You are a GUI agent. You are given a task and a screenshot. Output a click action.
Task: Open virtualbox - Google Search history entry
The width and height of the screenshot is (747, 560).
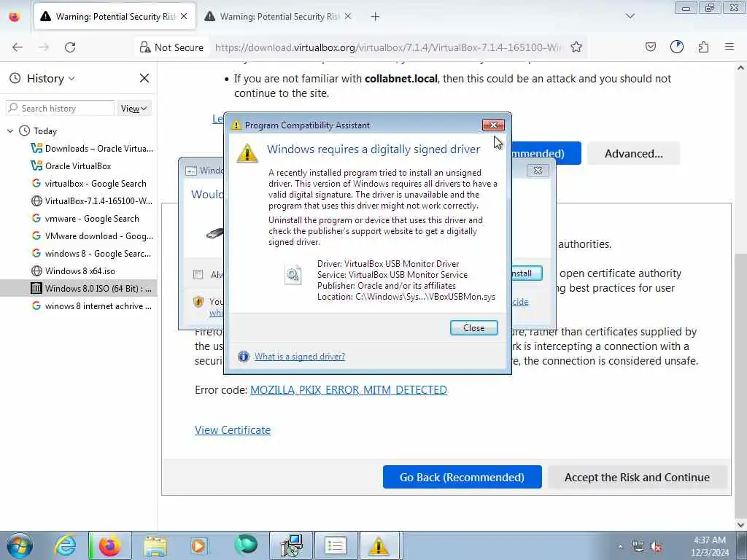point(88,184)
